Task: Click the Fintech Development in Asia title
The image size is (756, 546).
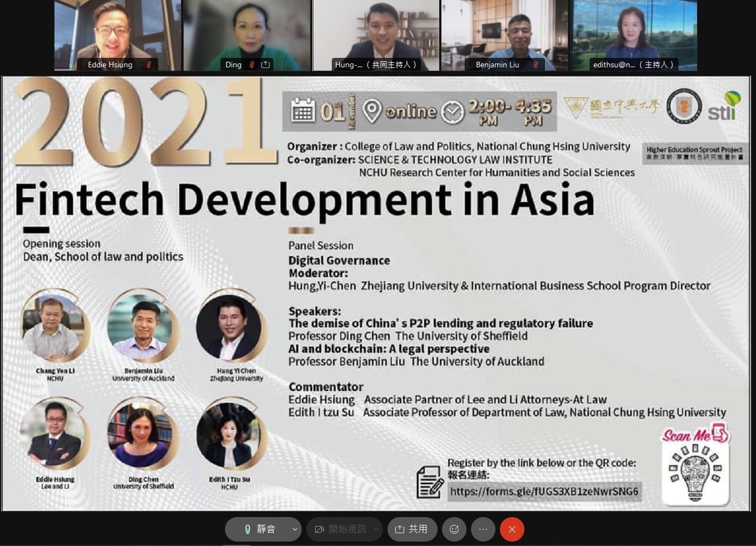Action: point(304,200)
